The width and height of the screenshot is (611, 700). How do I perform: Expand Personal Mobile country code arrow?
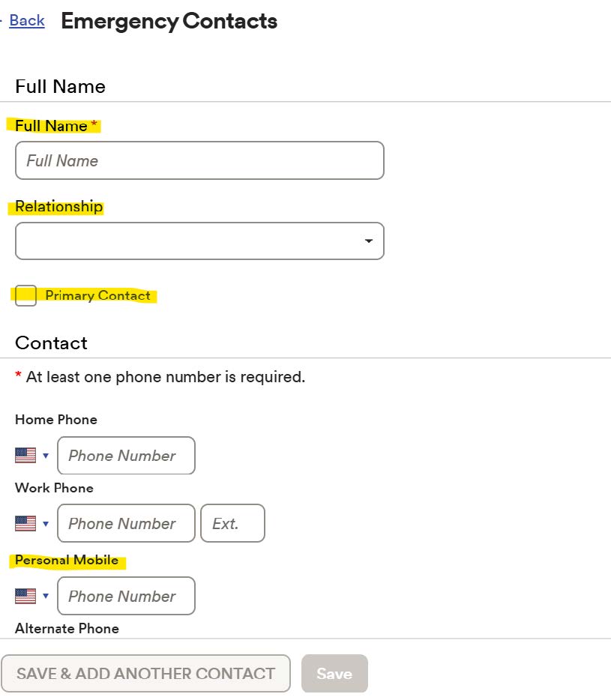46,597
